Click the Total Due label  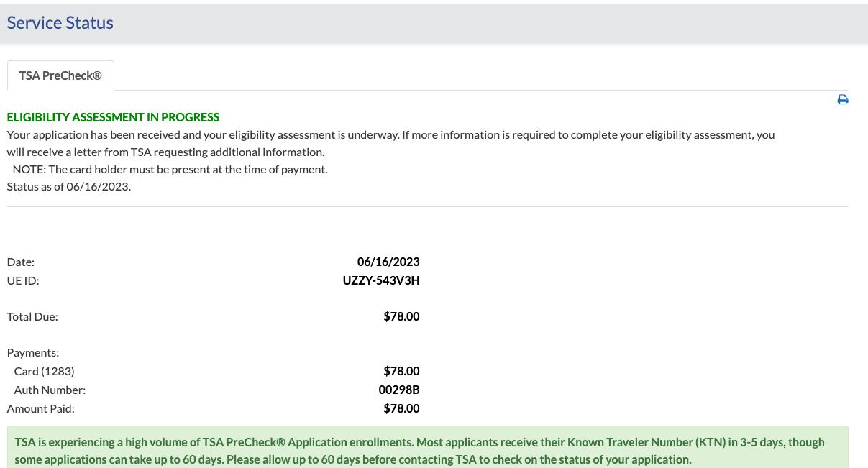point(32,316)
